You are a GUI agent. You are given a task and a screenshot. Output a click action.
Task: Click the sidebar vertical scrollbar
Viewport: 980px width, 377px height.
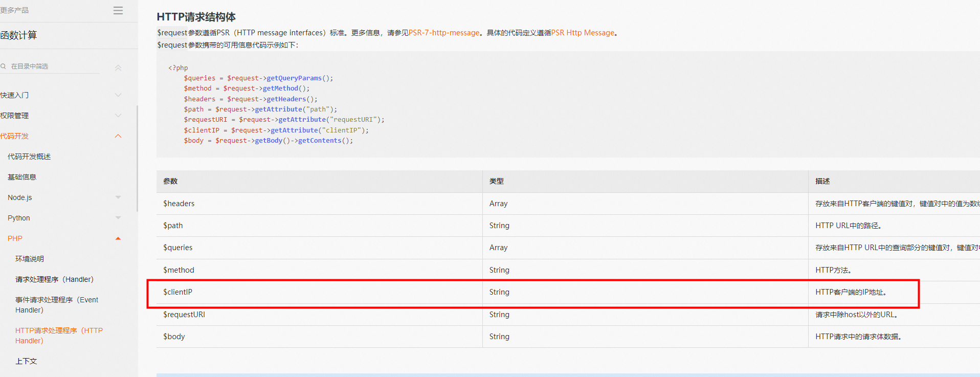click(137, 159)
